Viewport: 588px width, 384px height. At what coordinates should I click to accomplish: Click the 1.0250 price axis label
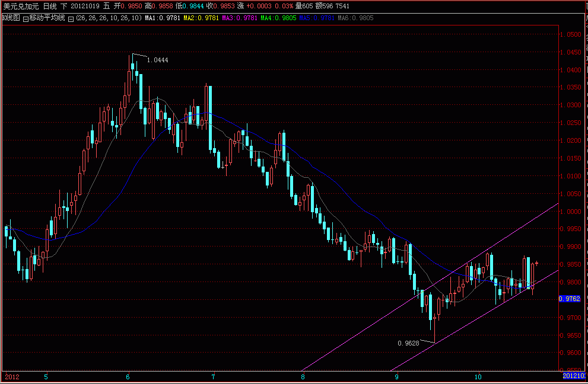click(570, 123)
